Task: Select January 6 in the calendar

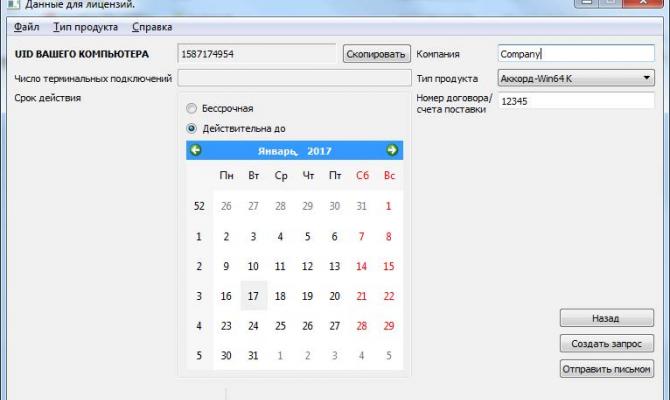Action: (x=335, y=236)
